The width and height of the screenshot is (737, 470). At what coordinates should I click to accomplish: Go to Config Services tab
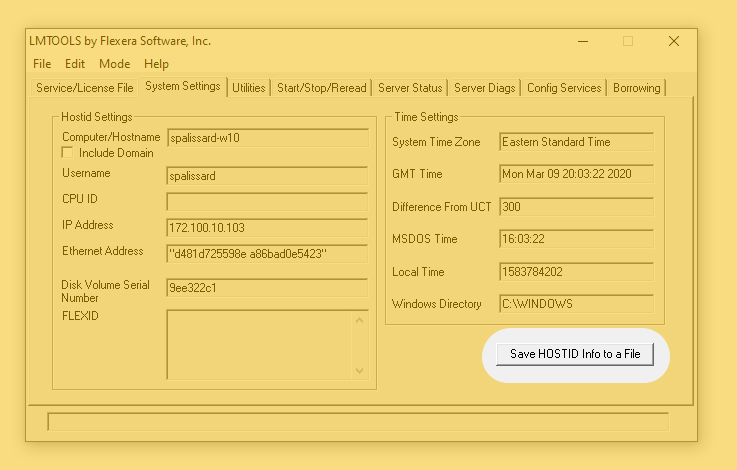(x=564, y=88)
